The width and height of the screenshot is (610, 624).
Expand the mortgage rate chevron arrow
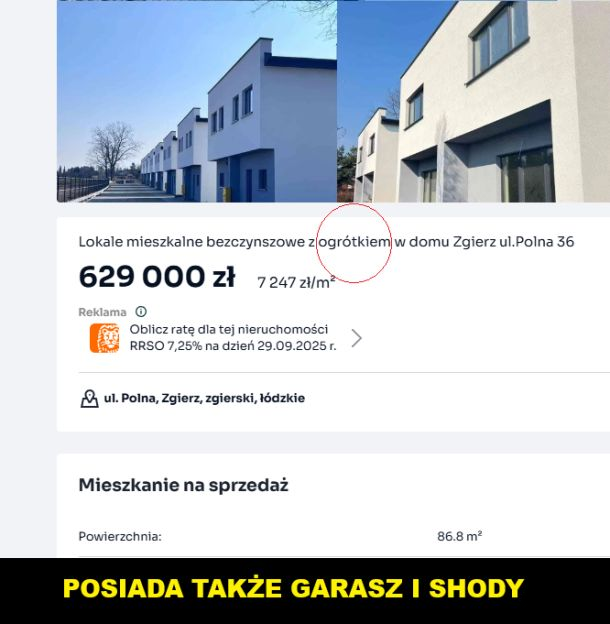tap(357, 338)
